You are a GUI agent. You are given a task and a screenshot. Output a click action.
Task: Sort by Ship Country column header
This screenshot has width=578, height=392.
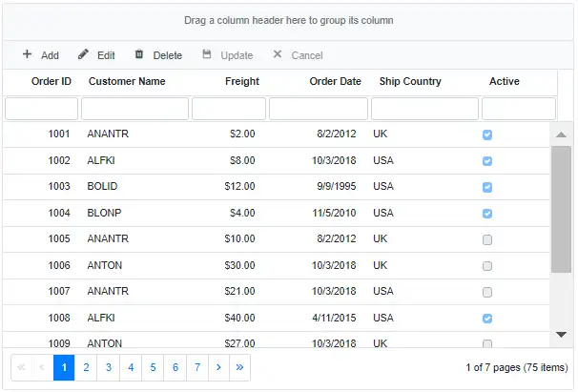[410, 81]
